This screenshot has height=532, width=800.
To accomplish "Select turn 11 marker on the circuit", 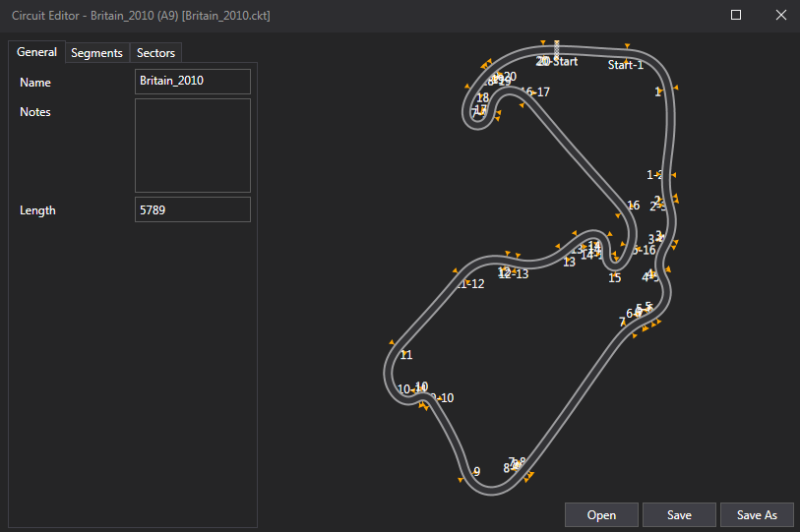I will click(x=406, y=355).
